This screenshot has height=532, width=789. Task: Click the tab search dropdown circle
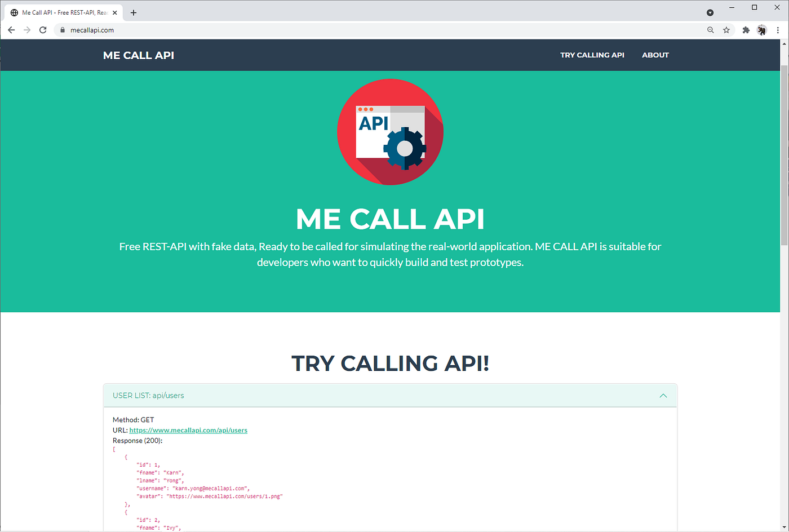pos(710,12)
